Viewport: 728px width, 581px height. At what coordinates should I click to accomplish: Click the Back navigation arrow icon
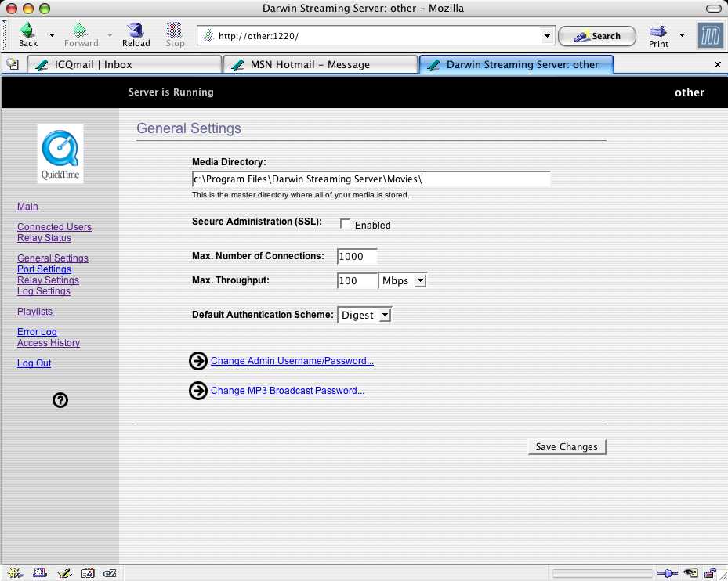(x=27, y=31)
